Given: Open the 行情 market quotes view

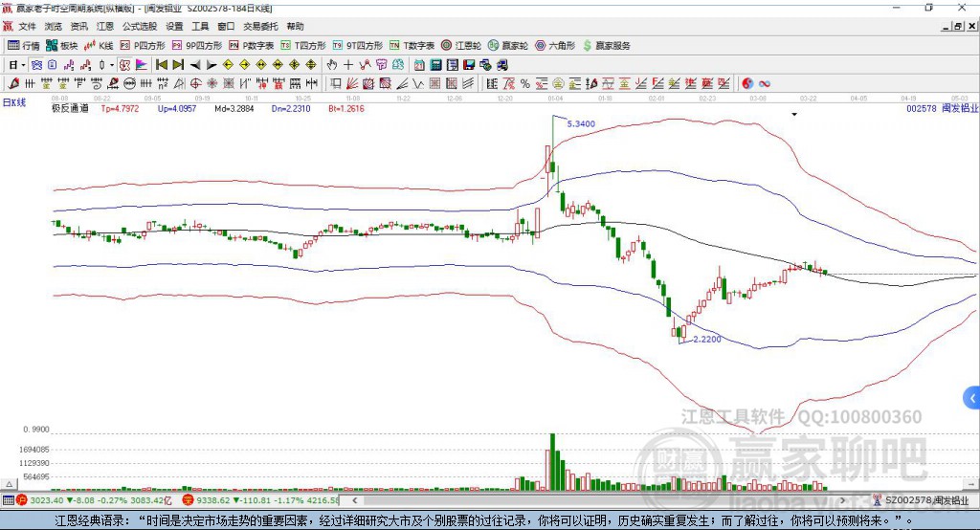Looking at the screenshot, I should 23,46.
